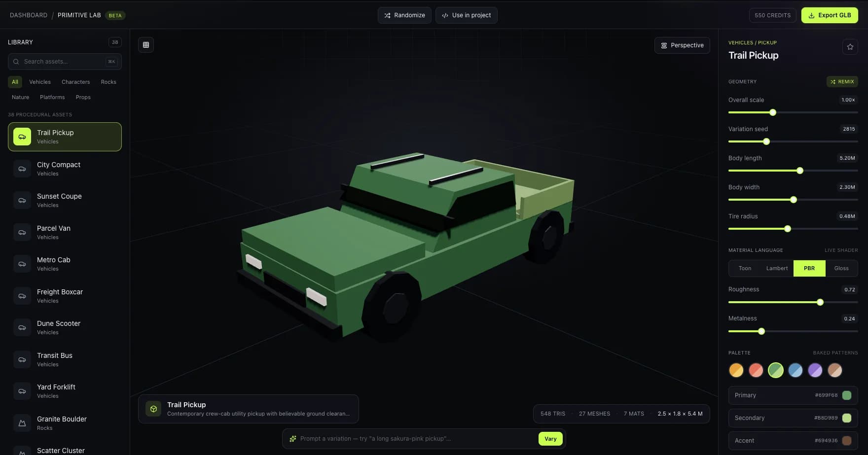Open the Perspective camera dropdown

click(682, 45)
